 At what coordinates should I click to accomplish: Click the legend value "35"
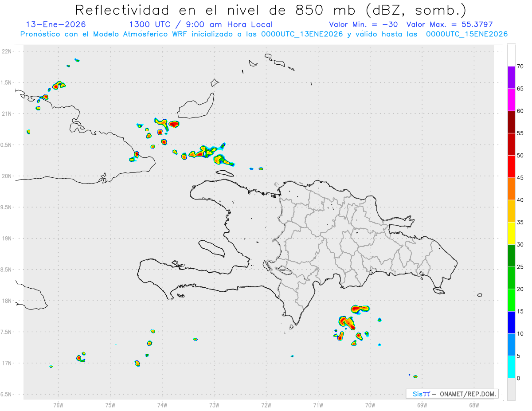[x=520, y=222]
